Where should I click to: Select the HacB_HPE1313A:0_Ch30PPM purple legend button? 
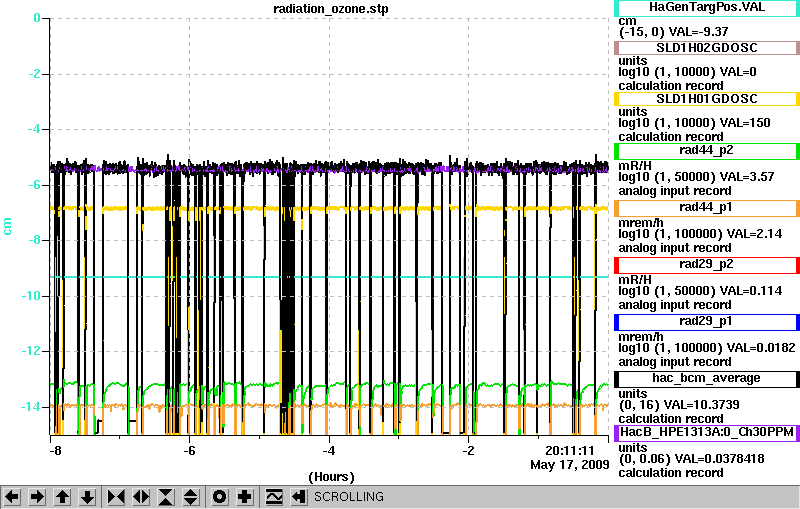(x=707, y=433)
